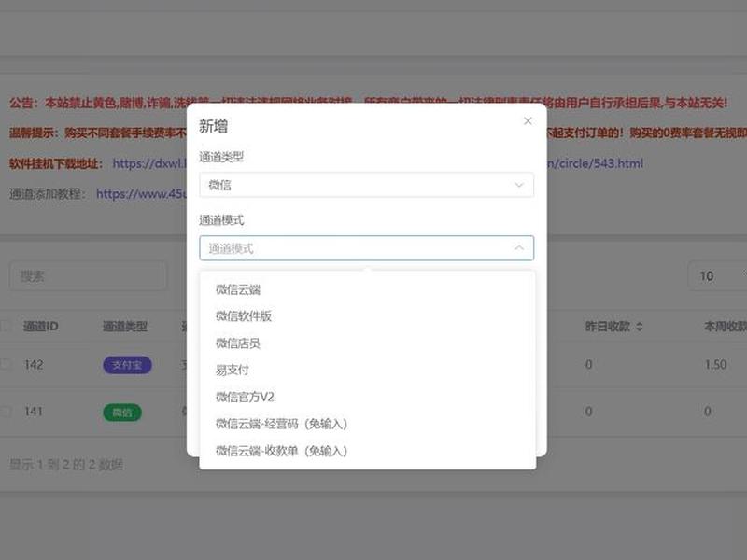This screenshot has width=747, height=560.
Task: Click the 通道类型 column header
Action: coord(125,327)
